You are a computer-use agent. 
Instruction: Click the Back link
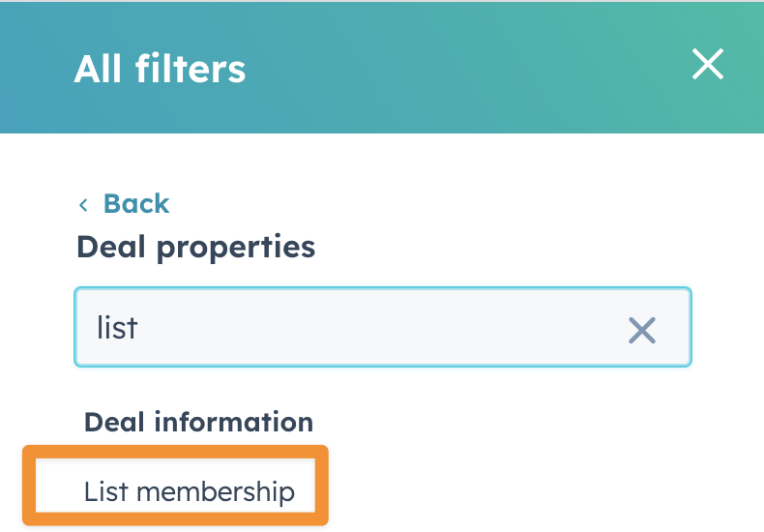[135, 204]
